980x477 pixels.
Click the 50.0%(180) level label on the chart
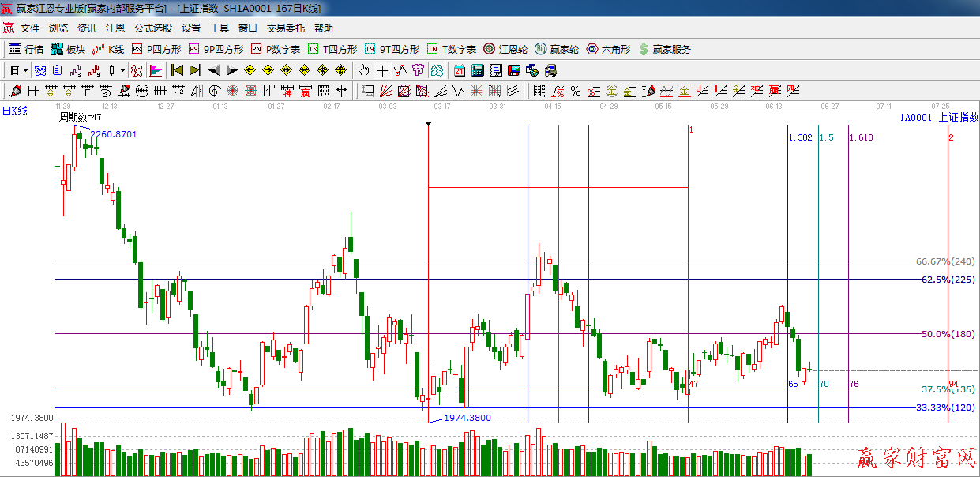pos(948,334)
